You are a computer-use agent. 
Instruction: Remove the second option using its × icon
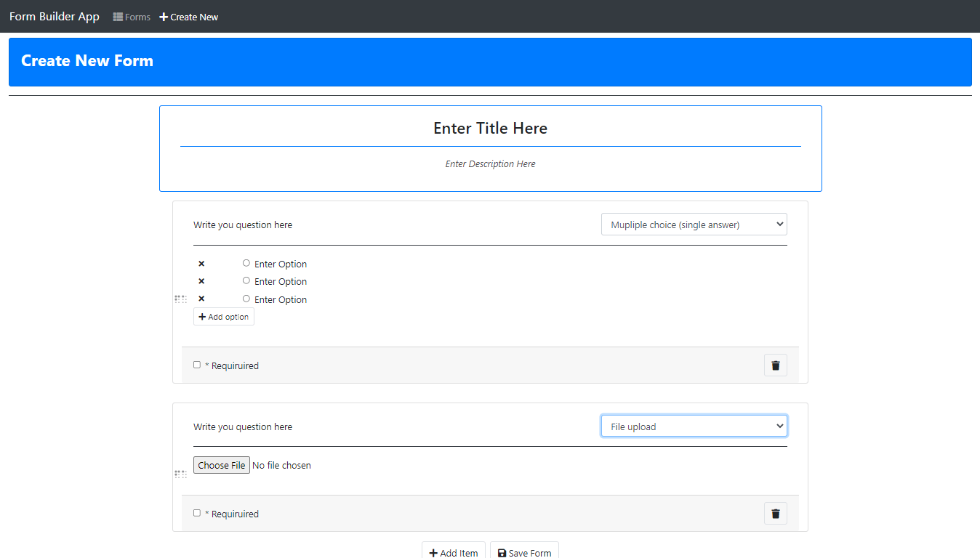[x=201, y=281]
